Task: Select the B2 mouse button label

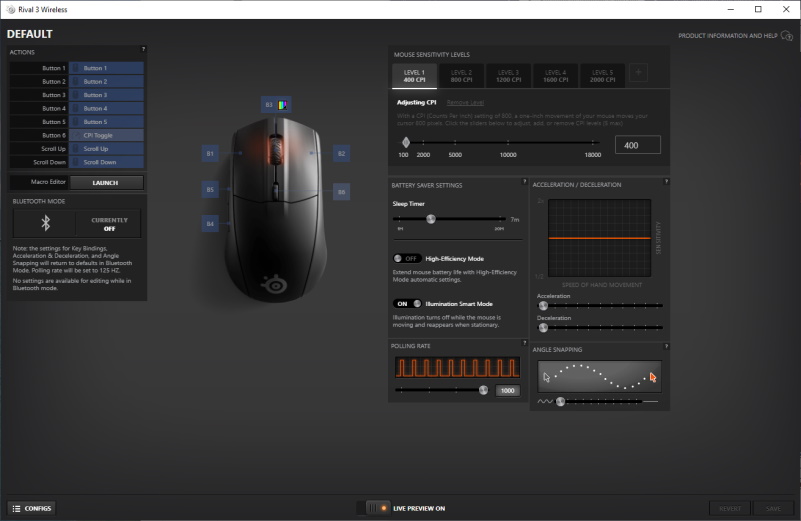Action: [x=341, y=153]
